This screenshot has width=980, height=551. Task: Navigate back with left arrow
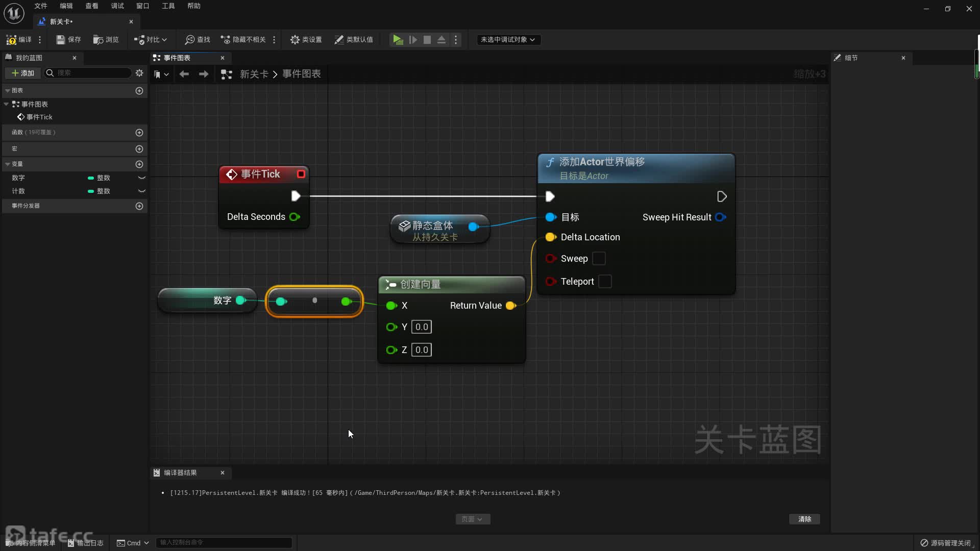coord(184,74)
